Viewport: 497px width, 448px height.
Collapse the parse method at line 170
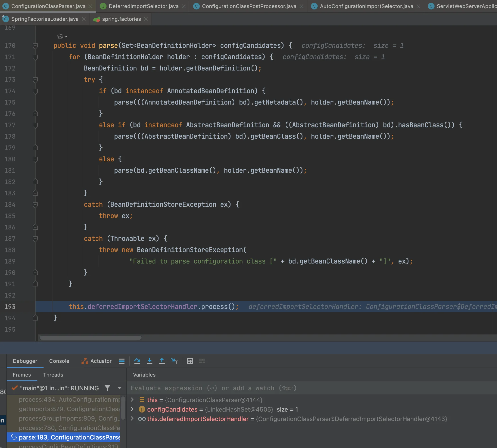pos(35,46)
